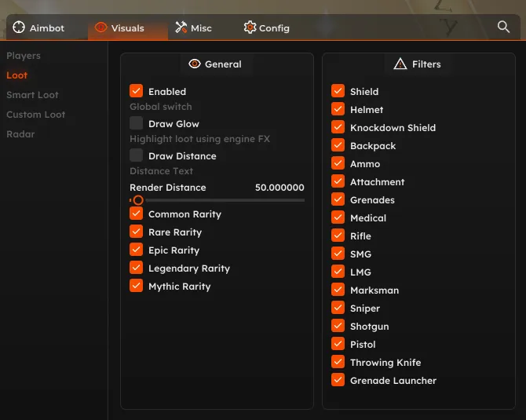Screen dimensions: 526x420
Task: Open the Radar section
Action: click(x=20, y=134)
